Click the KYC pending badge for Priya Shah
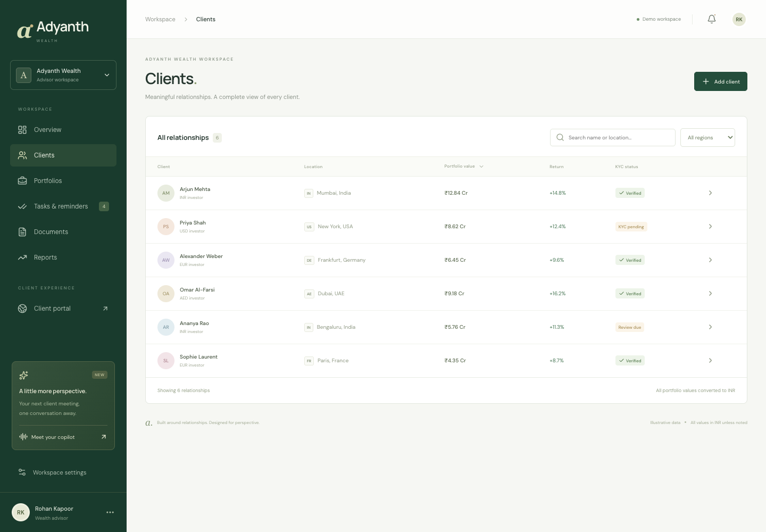The height and width of the screenshot is (532, 766). point(631,227)
